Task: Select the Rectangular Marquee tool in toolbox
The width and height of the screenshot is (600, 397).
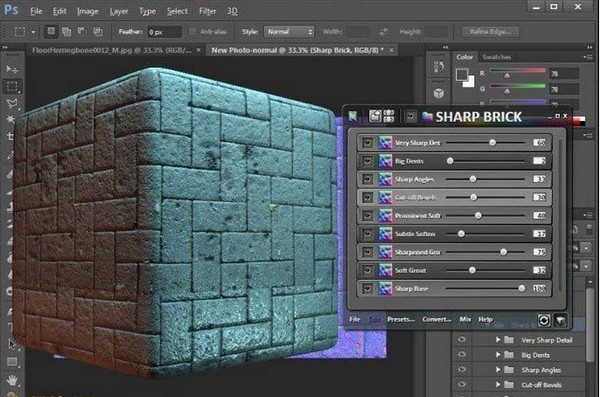Action: [x=12, y=87]
